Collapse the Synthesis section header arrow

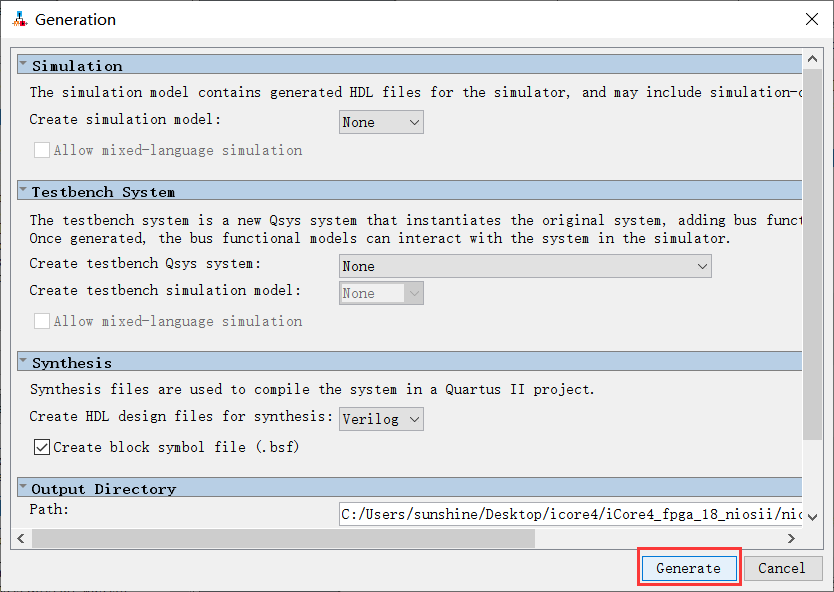23,362
